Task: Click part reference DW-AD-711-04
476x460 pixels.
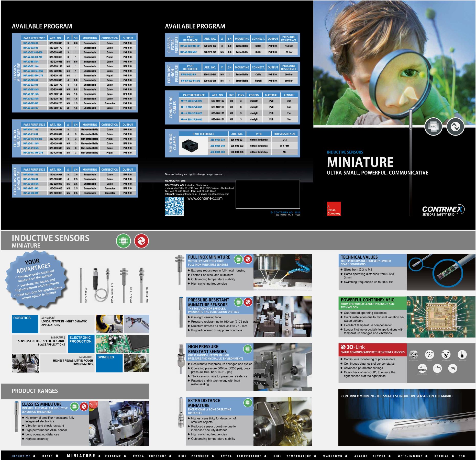Action: 30,130
